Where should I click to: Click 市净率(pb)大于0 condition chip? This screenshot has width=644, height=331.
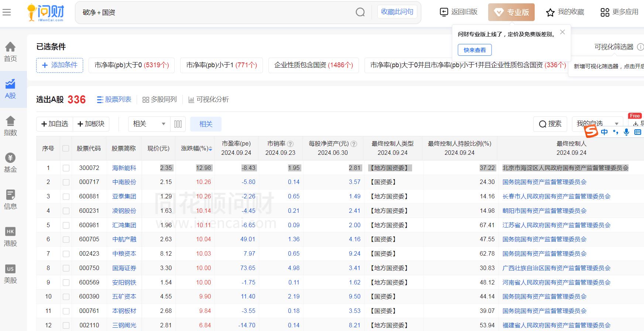pos(131,65)
